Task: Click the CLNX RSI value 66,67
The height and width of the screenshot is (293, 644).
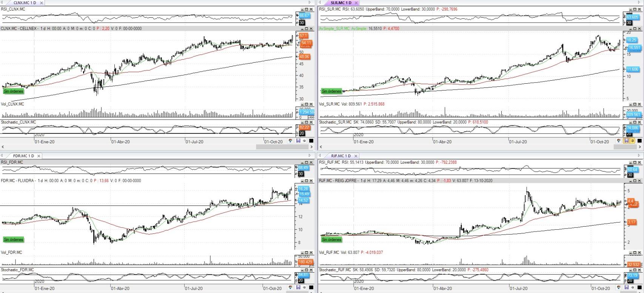Action: (x=304, y=15)
